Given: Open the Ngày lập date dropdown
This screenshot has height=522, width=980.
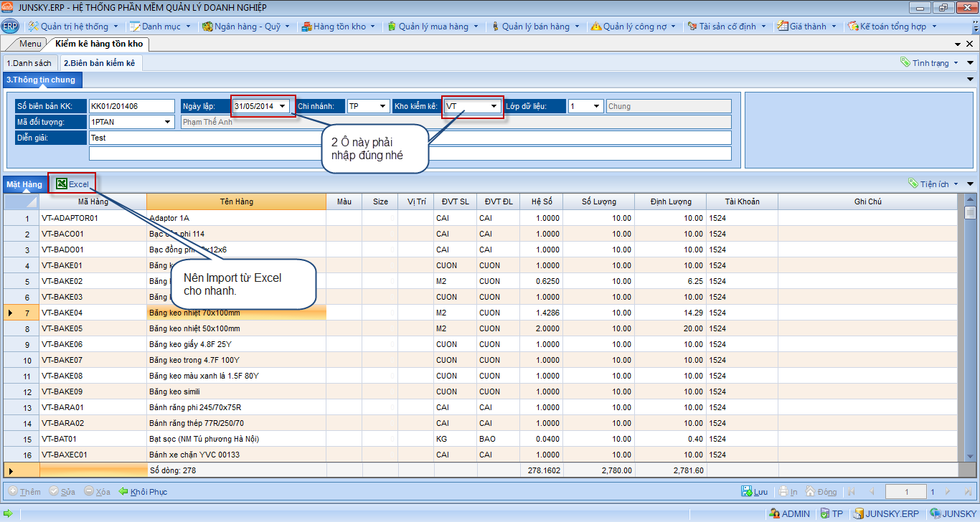Looking at the screenshot, I should click(283, 106).
